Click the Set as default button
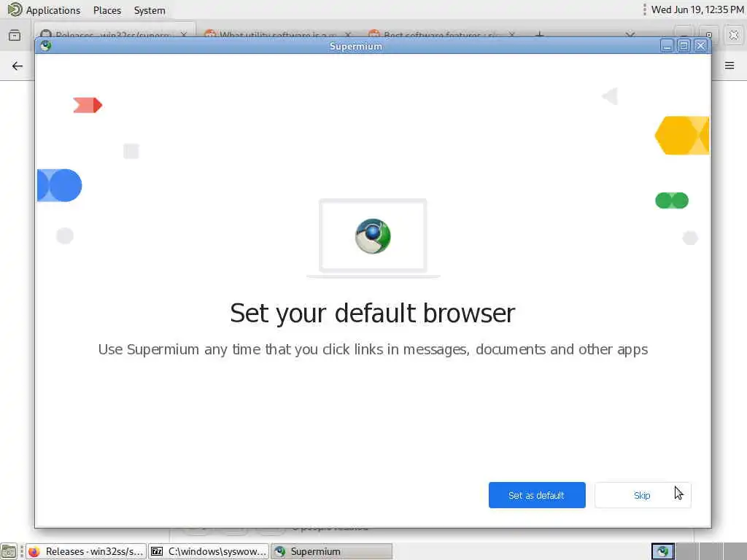This screenshot has height=560, width=747. point(537,495)
